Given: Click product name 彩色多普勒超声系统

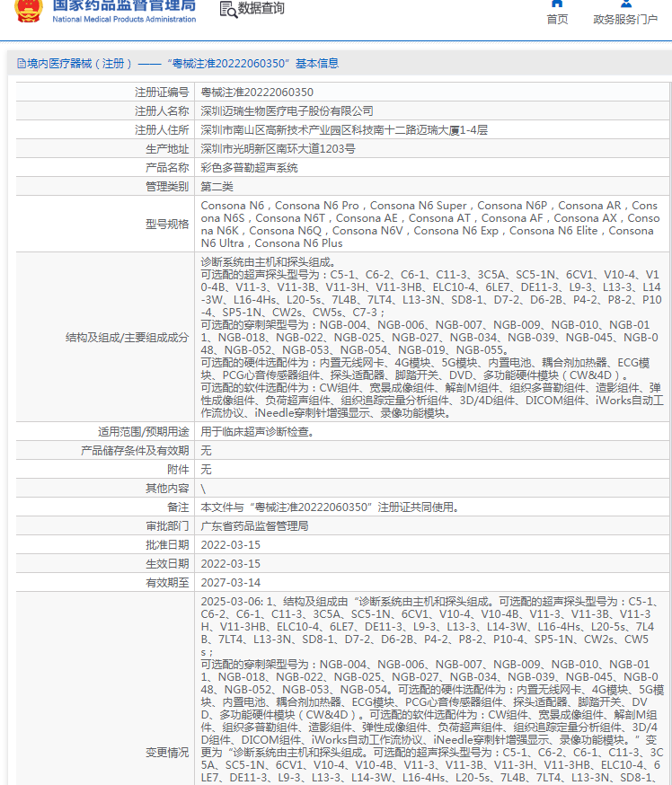Looking at the screenshot, I should pyautogui.click(x=250, y=168).
